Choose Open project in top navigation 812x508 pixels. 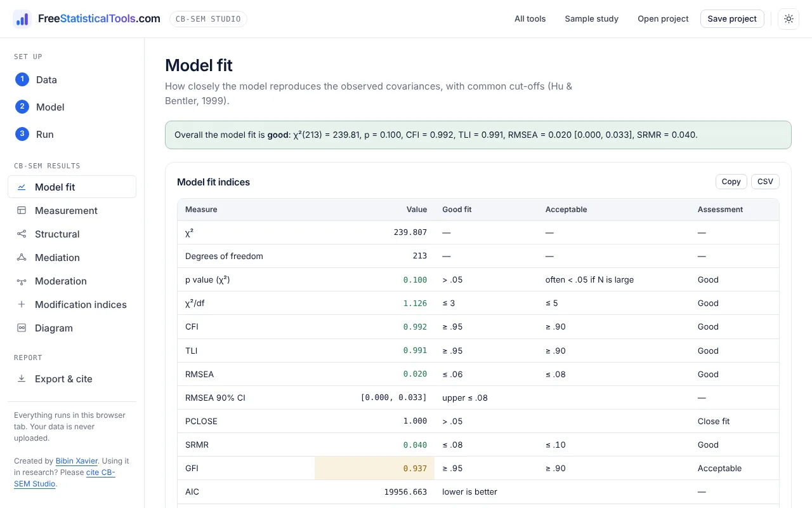pyautogui.click(x=663, y=19)
